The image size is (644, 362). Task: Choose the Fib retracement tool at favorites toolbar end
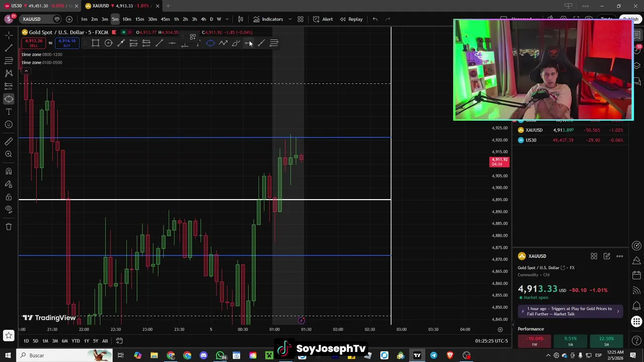point(274,43)
